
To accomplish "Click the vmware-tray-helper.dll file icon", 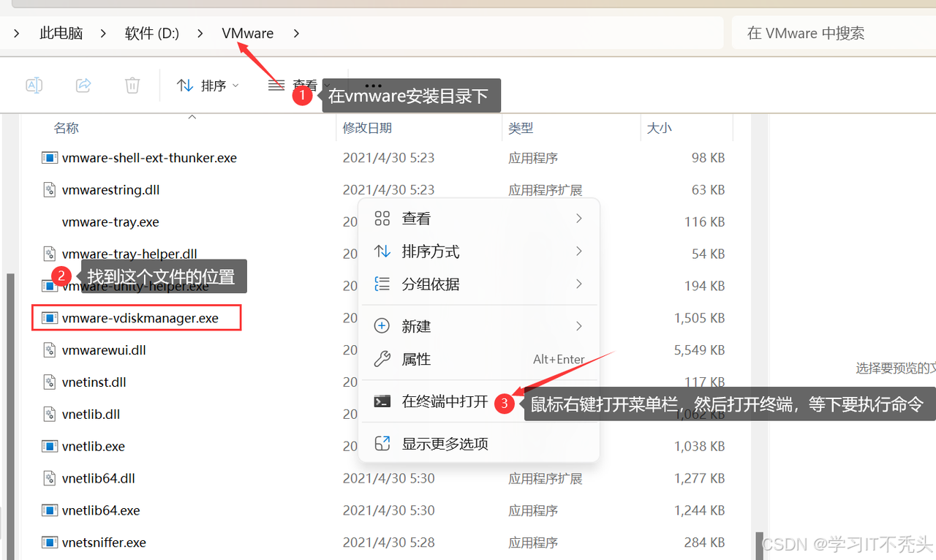I will [50, 254].
